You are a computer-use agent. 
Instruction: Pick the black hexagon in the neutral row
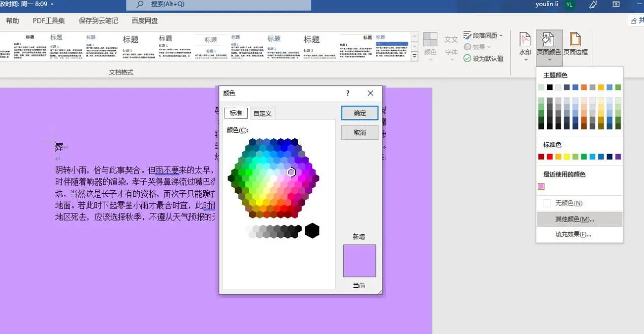click(312, 230)
